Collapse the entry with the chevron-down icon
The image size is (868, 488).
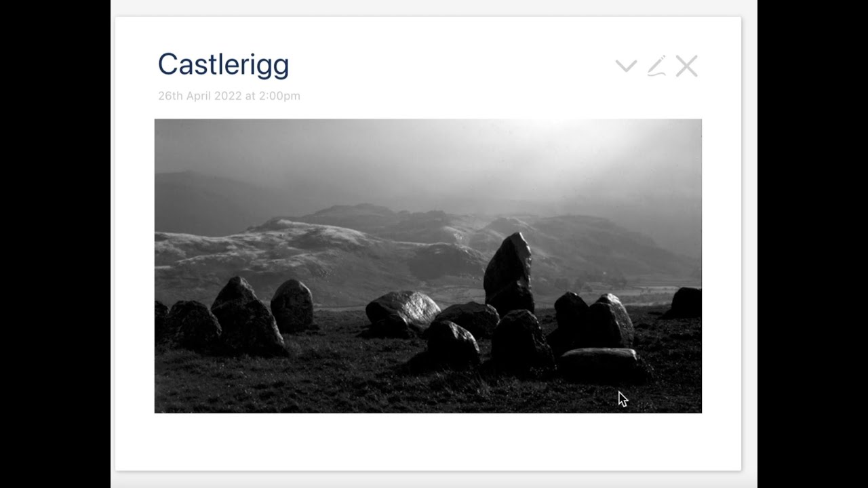tap(626, 66)
